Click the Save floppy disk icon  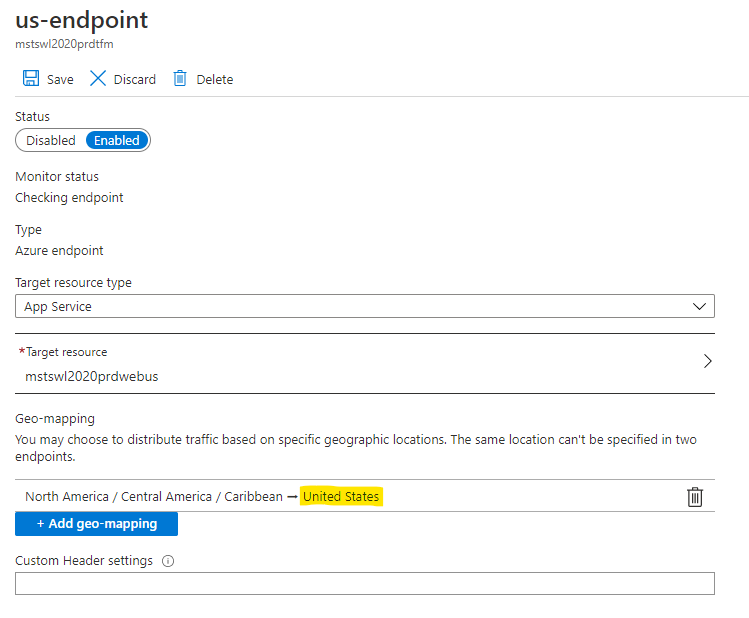(31, 78)
